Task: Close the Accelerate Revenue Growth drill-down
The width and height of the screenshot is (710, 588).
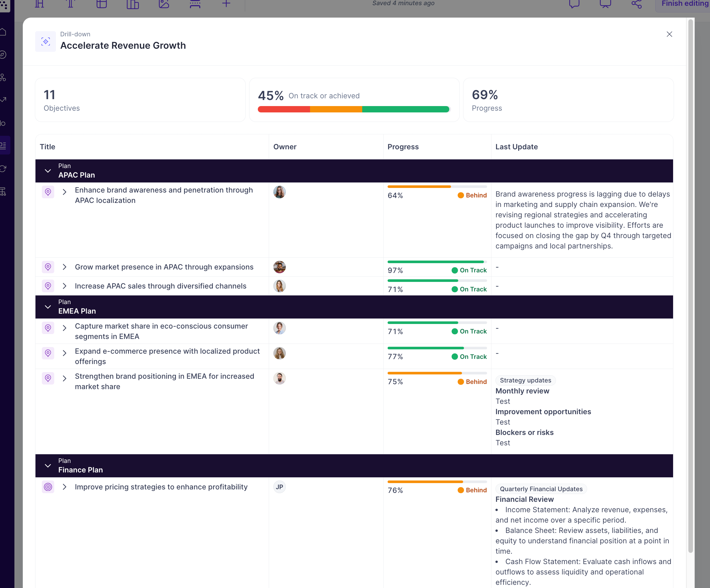Action: 669,34
